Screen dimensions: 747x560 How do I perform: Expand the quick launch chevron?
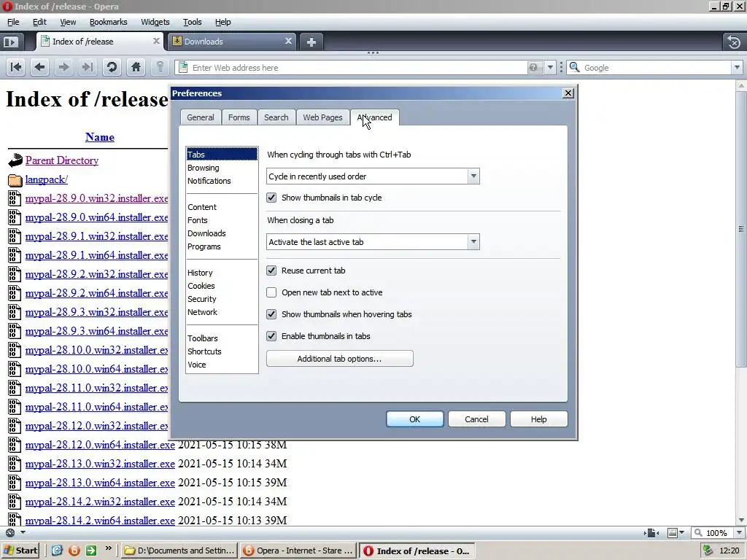(x=109, y=549)
